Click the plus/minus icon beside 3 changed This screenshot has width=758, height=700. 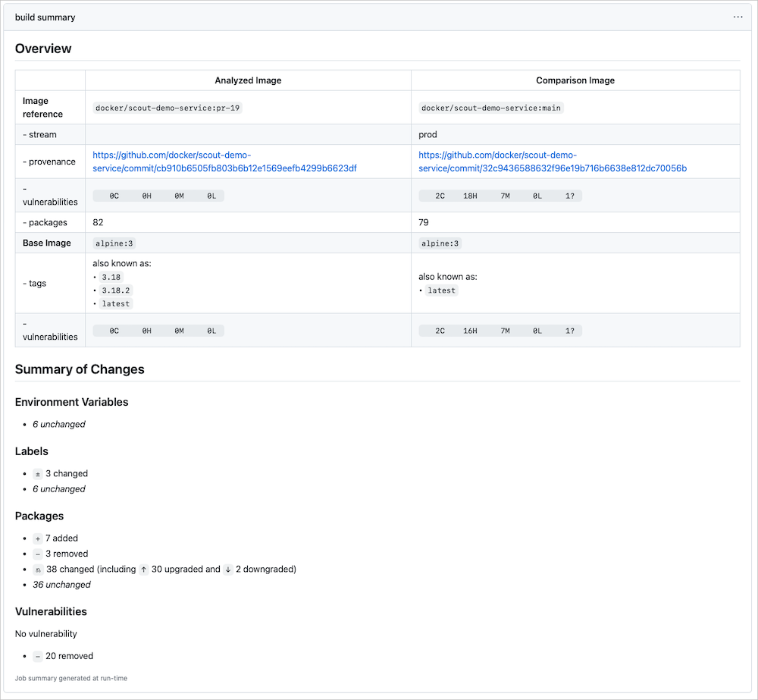point(38,474)
